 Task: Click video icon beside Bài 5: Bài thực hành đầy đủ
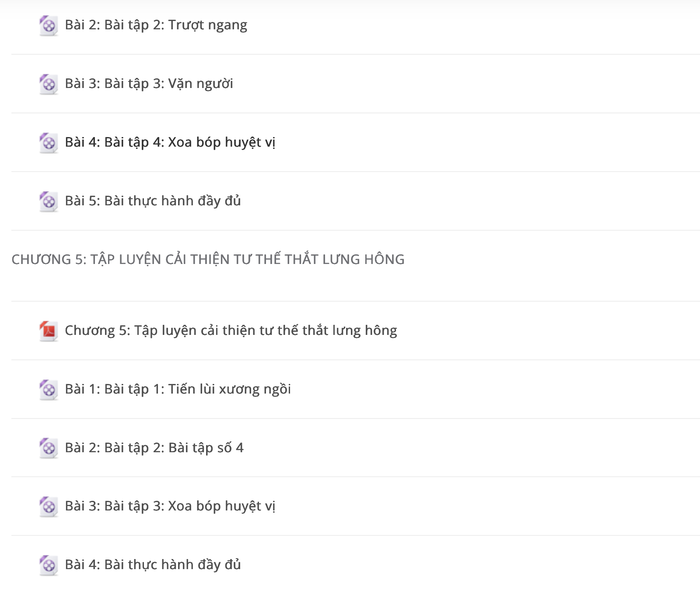[49, 201]
